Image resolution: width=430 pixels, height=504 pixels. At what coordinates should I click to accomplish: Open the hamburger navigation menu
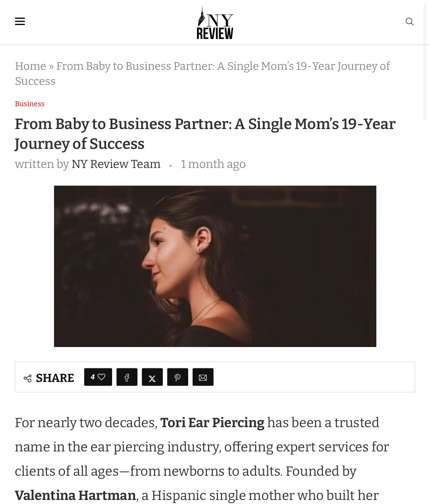20,21
